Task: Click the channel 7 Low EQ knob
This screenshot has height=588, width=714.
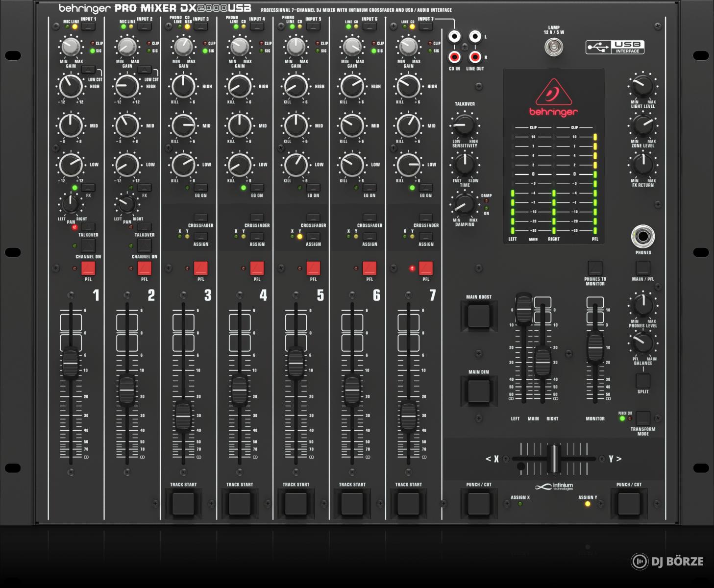Action: click(x=408, y=165)
